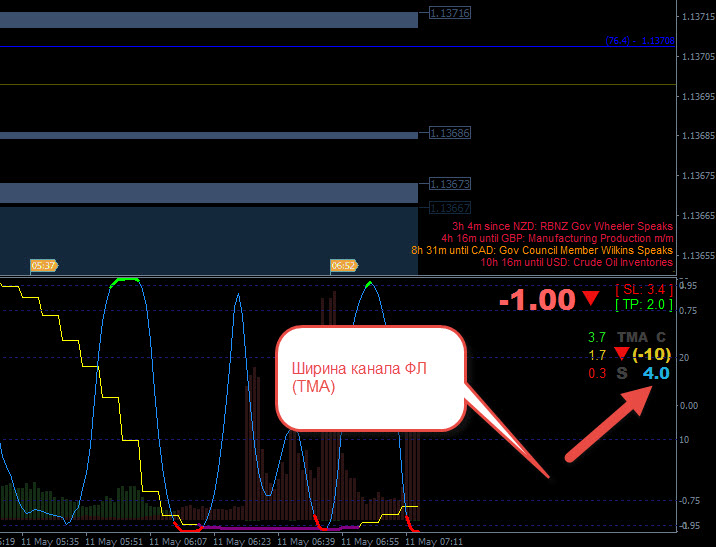
Task: Select the TP: 2.0 take profit label
Action: [x=644, y=305]
